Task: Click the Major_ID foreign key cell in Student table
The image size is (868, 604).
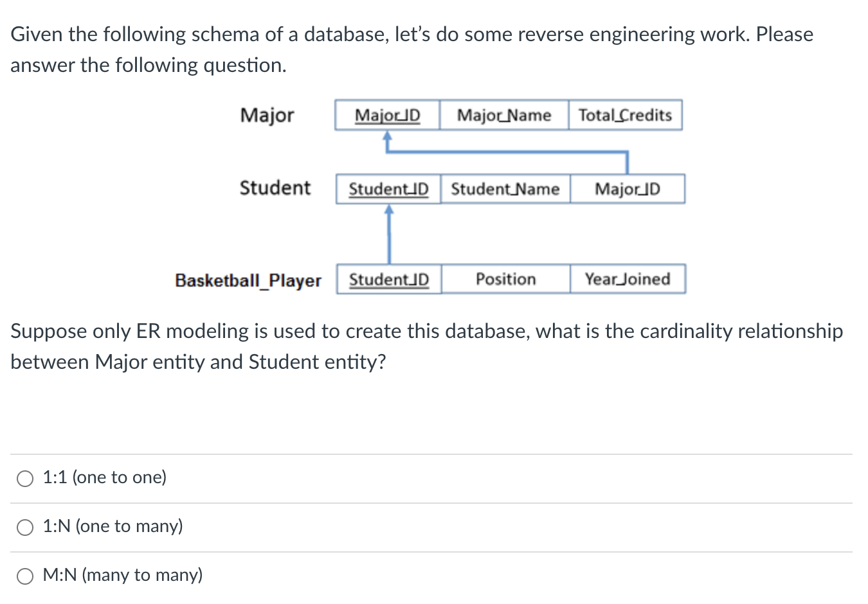Action: point(628,190)
